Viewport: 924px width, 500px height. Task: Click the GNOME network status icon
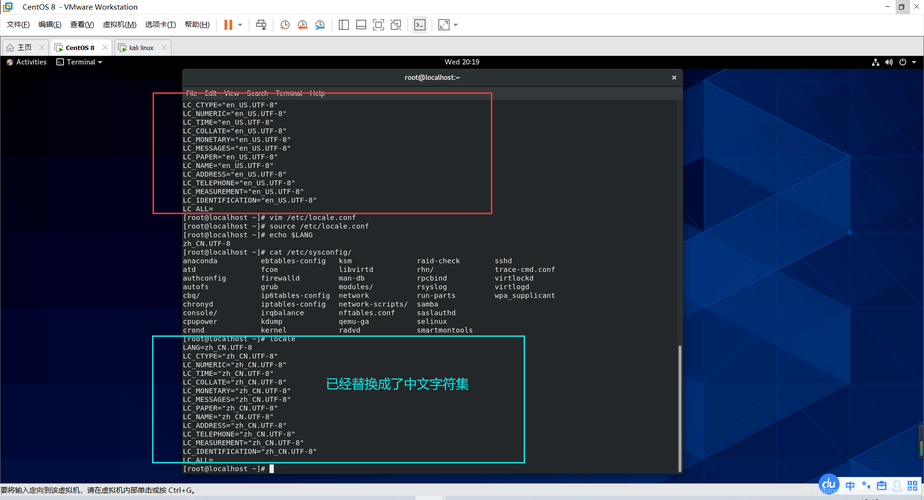click(x=875, y=62)
